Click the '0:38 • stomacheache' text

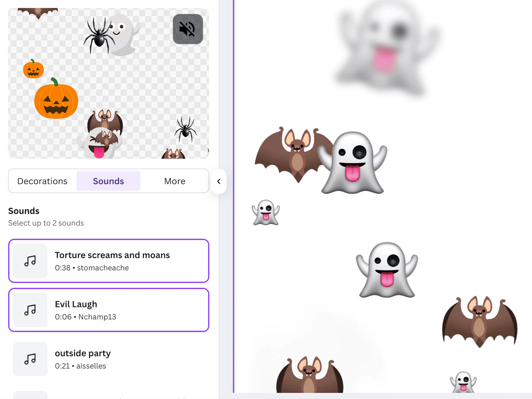92,268
